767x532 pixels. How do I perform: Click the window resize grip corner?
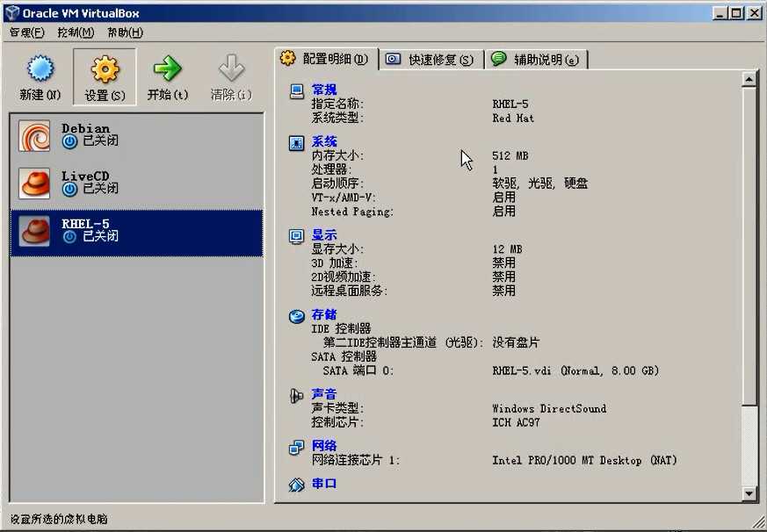click(758, 522)
